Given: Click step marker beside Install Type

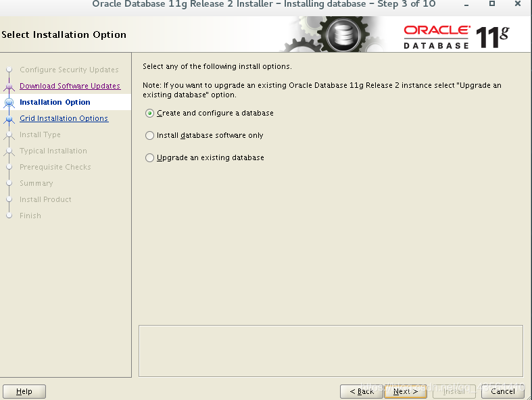Looking at the screenshot, I should point(9,134).
